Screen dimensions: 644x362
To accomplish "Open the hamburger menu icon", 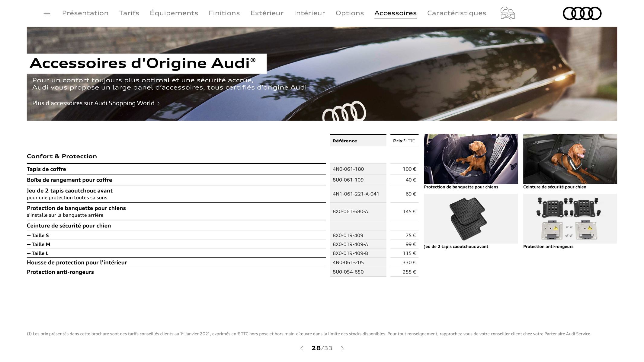I will click(47, 13).
